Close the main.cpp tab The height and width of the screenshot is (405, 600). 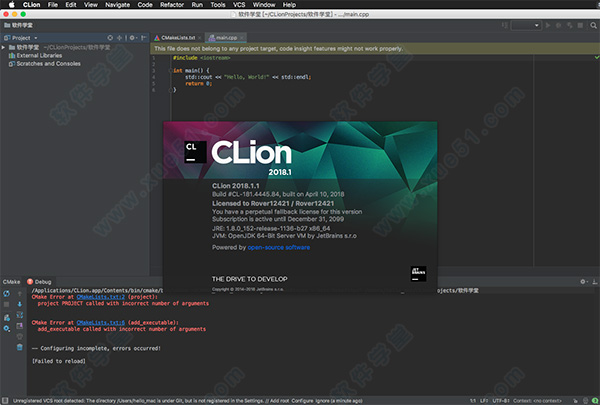pos(241,38)
